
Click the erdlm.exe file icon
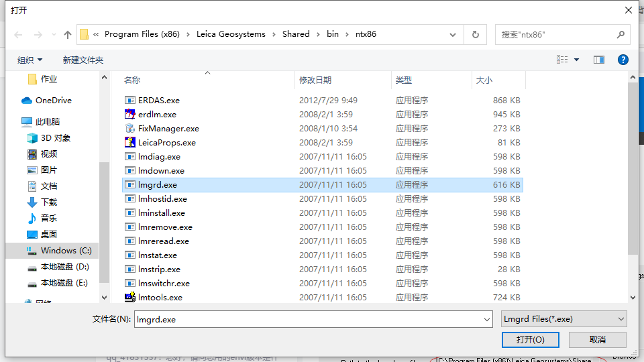pyautogui.click(x=129, y=114)
